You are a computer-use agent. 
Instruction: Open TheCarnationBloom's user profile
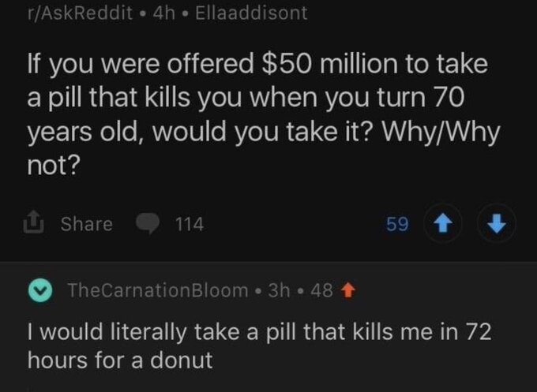point(158,290)
